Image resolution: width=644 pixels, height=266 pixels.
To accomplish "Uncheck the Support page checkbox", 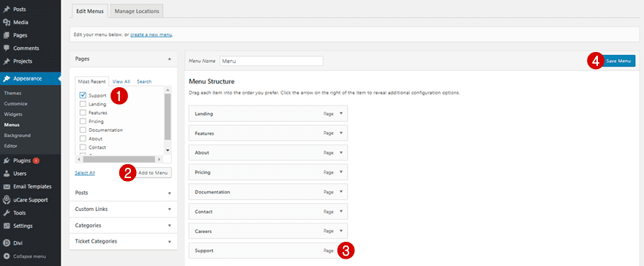I will [83, 95].
